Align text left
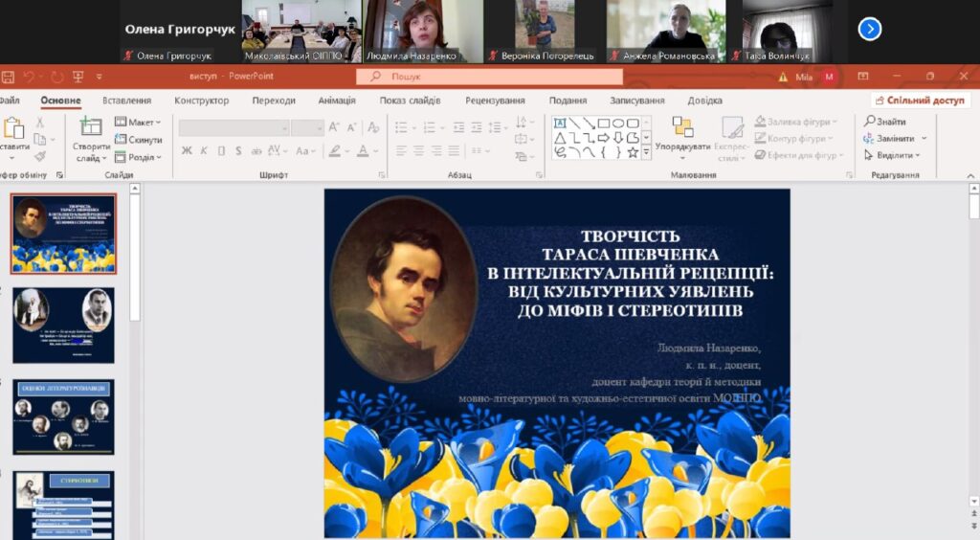This screenshot has height=540, width=980. tap(401, 150)
